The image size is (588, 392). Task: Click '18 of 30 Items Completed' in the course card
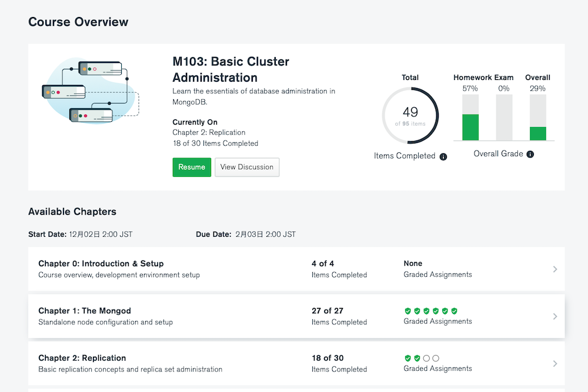point(215,143)
